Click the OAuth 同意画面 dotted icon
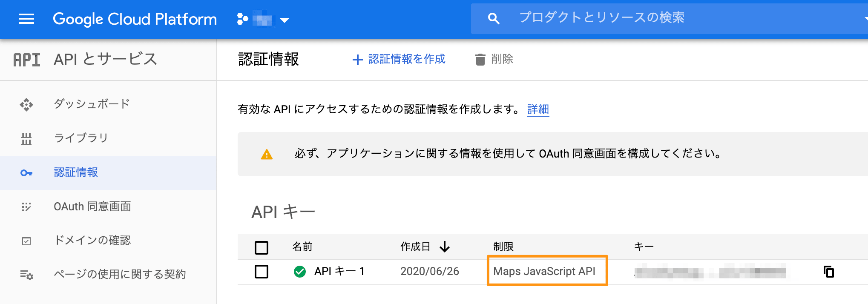The width and height of the screenshot is (868, 304). pyautogui.click(x=26, y=207)
